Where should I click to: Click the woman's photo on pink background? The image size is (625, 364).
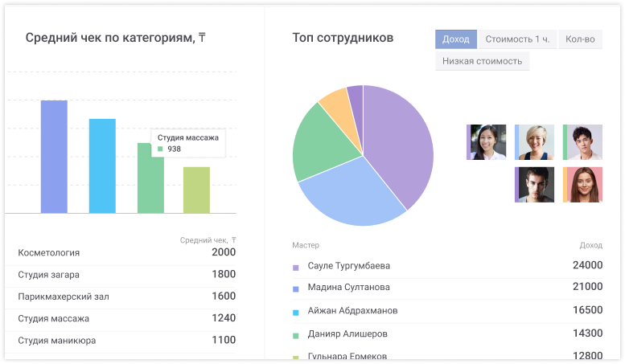582,184
